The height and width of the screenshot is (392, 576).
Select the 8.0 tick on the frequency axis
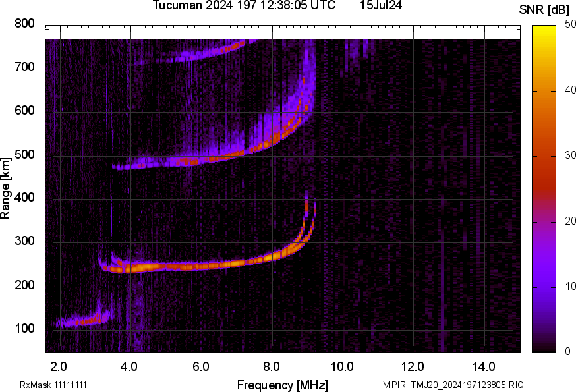pos(272,366)
